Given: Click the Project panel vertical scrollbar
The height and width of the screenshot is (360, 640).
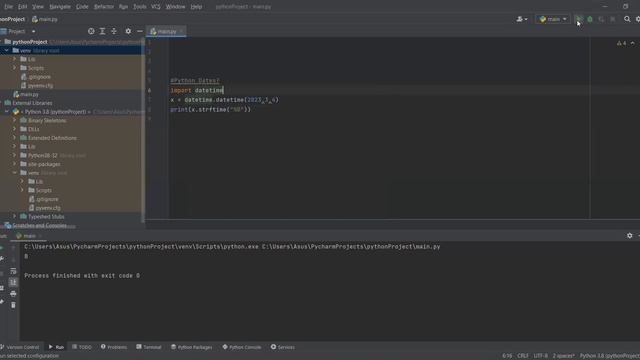Looking at the screenshot, I should click(x=143, y=131).
